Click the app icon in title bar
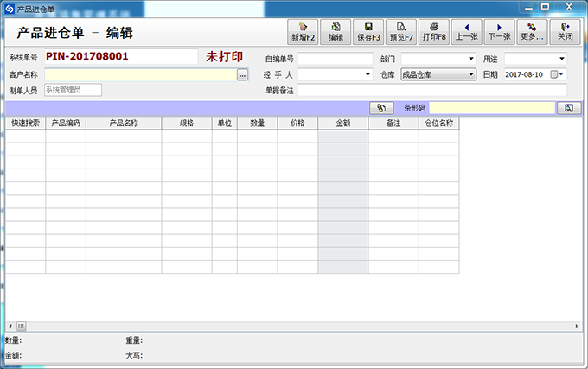The width and height of the screenshot is (588, 369). (10, 9)
